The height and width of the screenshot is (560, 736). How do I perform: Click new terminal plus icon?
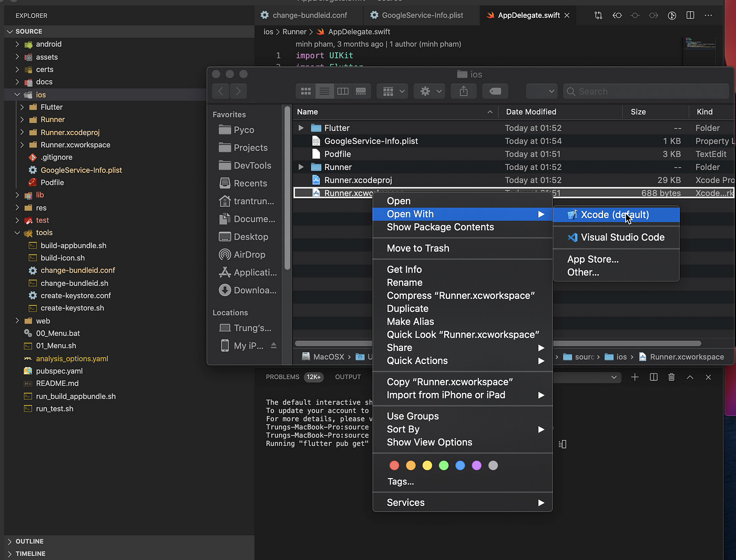pos(635,377)
